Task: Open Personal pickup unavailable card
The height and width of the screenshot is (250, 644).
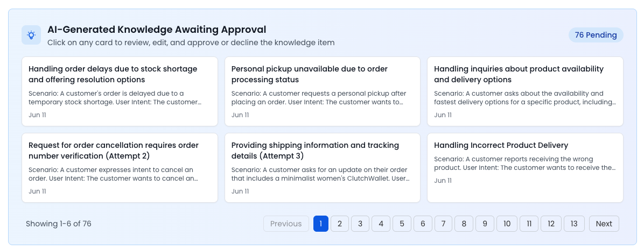Action: [322, 91]
